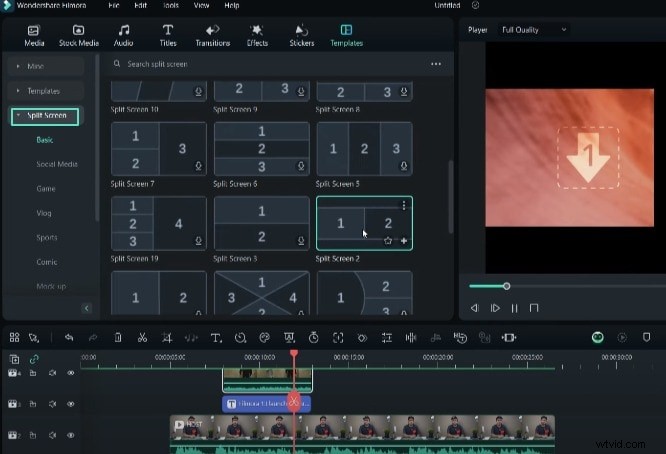Switch to the Transitions tab
The image size is (666, 454).
tap(212, 36)
